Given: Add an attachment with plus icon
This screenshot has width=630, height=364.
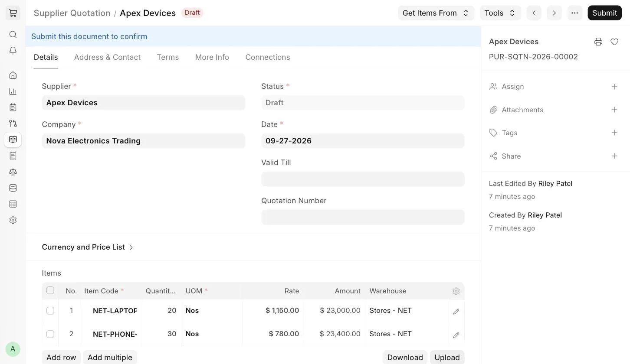Looking at the screenshot, I should 614,110.
